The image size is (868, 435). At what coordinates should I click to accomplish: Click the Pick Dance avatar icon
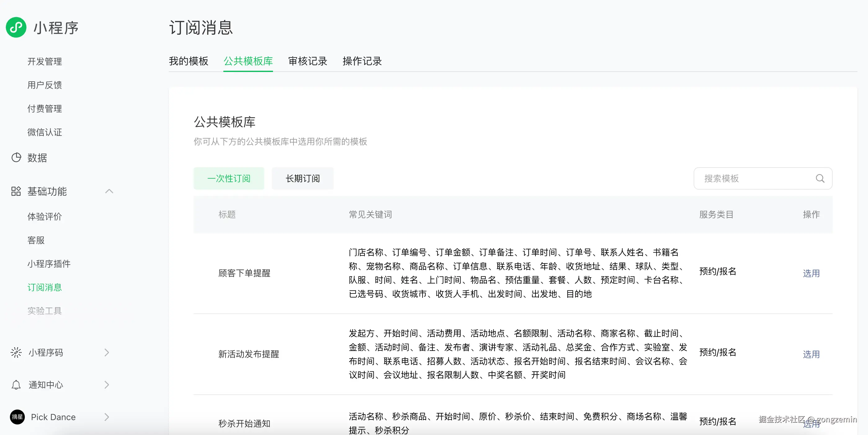pyautogui.click(x=17, y=417)
